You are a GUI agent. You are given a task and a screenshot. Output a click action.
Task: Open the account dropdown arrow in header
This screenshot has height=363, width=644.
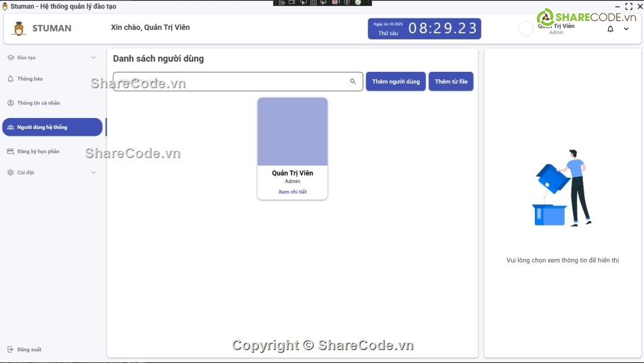[626, 29]
